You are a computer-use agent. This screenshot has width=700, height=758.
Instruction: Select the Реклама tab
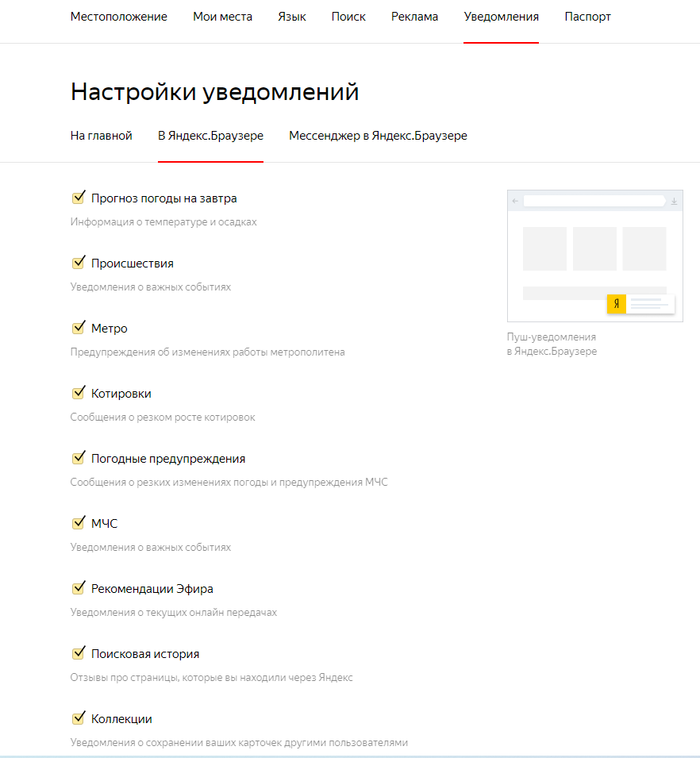click(x=415, y=17)
